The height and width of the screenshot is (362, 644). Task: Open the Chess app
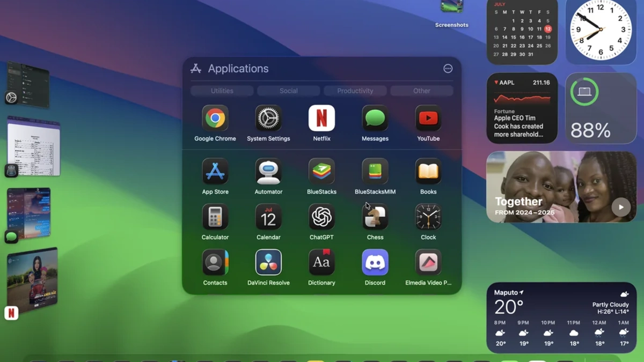(x=375, y=217)
